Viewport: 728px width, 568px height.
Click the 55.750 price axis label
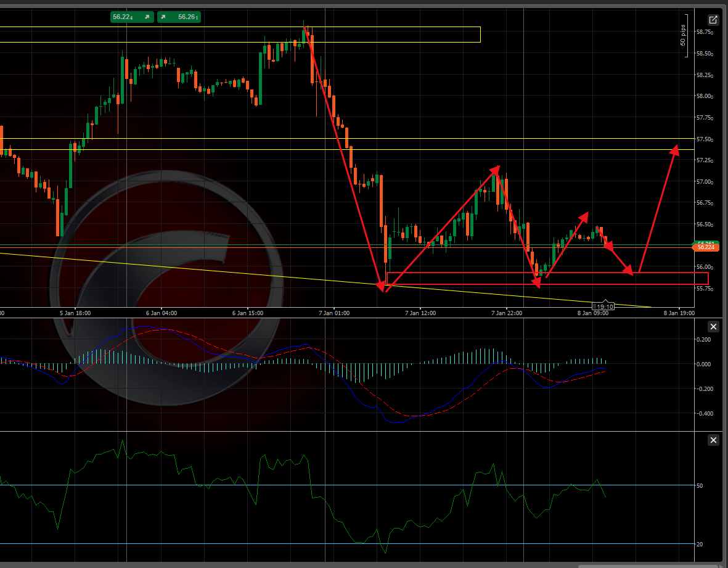(705, 289)
